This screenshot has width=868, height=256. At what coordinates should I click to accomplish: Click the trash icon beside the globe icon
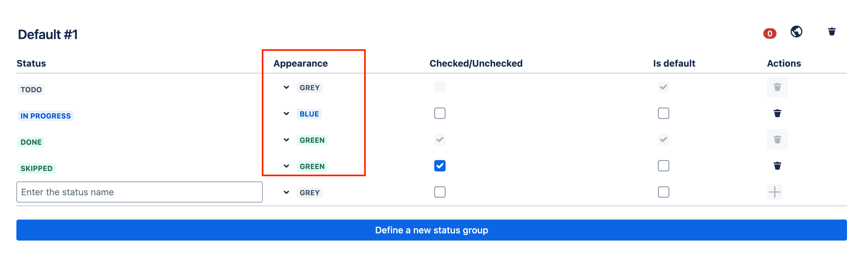[x=832, y=32]
